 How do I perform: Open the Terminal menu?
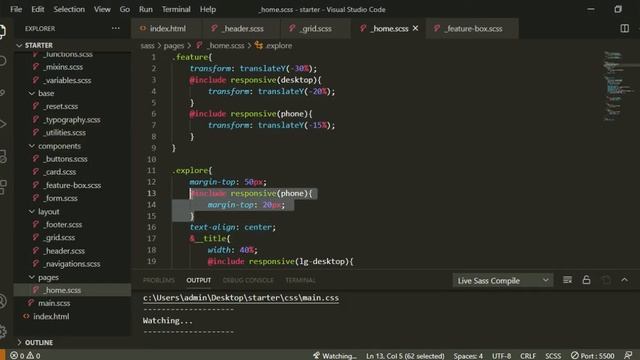pyautogui.click(x=176, y=9)
